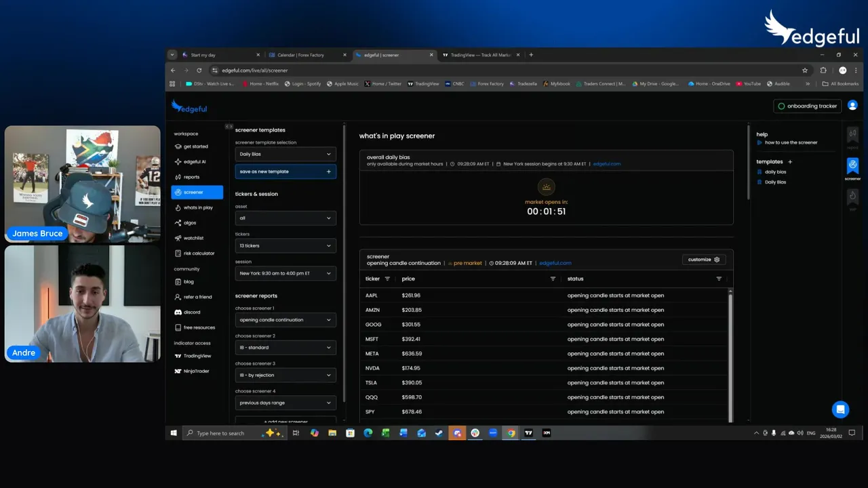Screen dimensions: 868x488
Task: Open reports in the left sidebar
Action: pyautogui.click(x=191, y=177)
